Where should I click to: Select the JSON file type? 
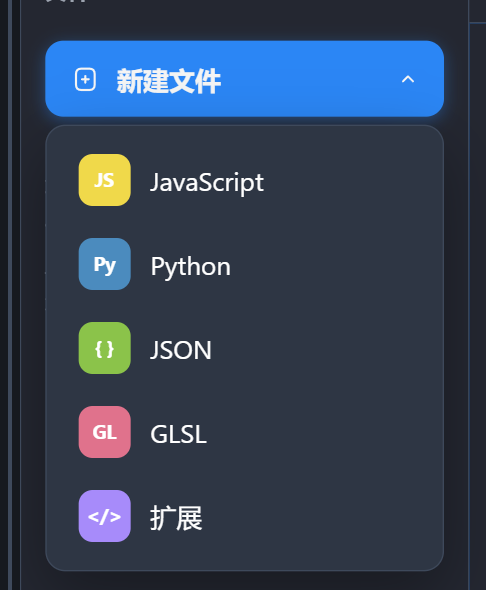(245, 348)
